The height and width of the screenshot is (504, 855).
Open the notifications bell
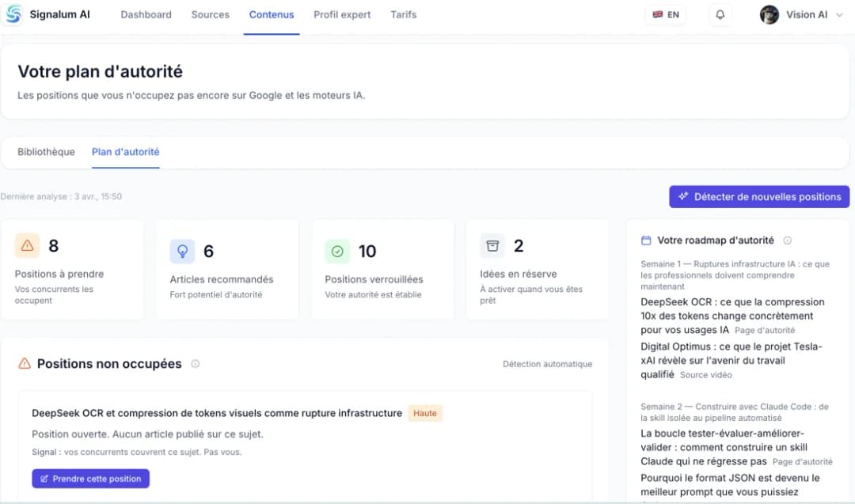point(720,15)
